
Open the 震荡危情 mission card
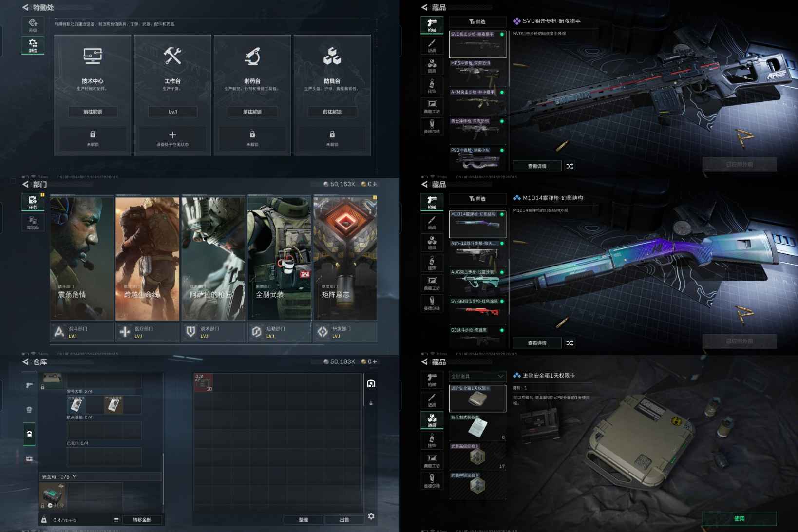point(82,258)
